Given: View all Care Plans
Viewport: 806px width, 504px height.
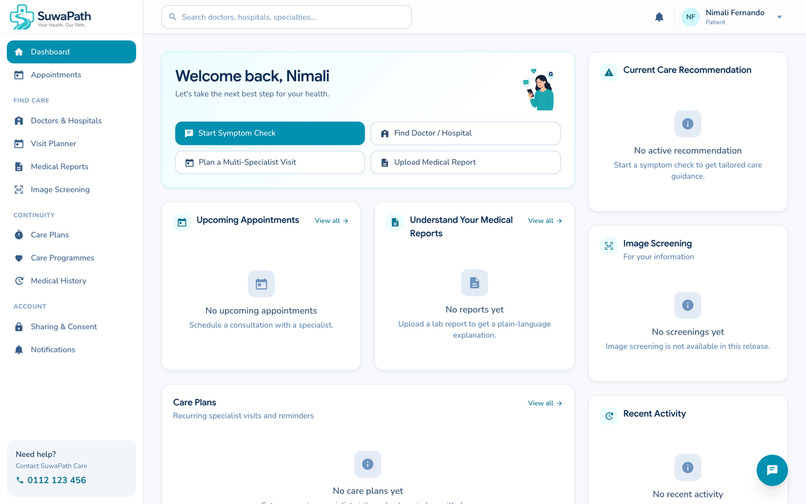Looking at the screenshot, I should point(545,403).
